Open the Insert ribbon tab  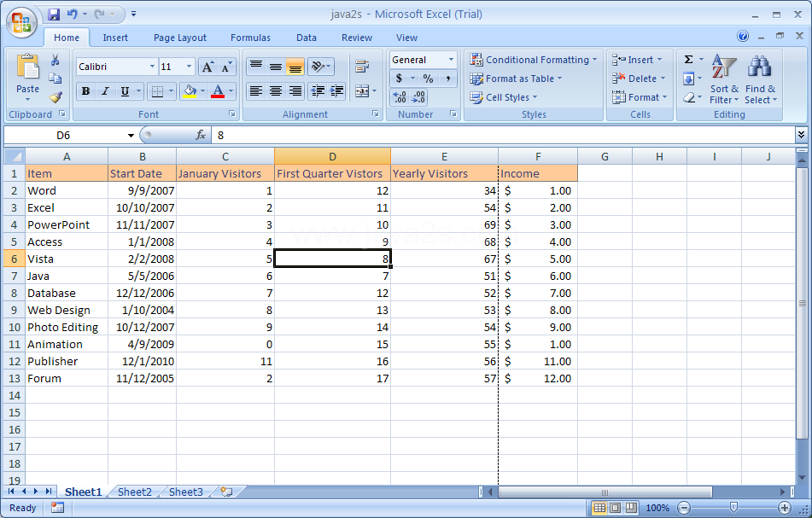[115, 38]
